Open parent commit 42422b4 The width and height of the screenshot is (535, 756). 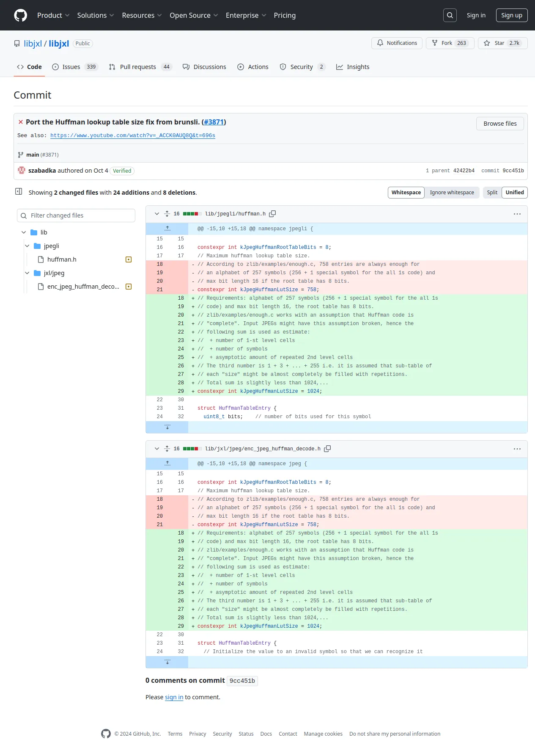[x=464, y=171]
